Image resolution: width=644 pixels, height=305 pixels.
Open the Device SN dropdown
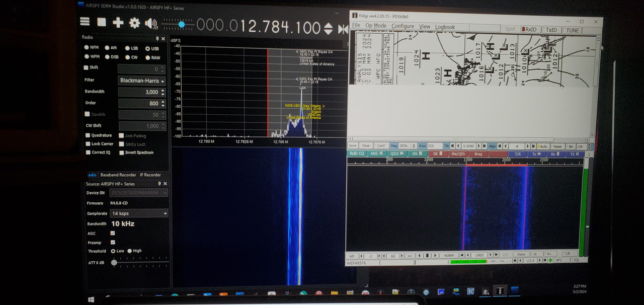coord(139,193)
